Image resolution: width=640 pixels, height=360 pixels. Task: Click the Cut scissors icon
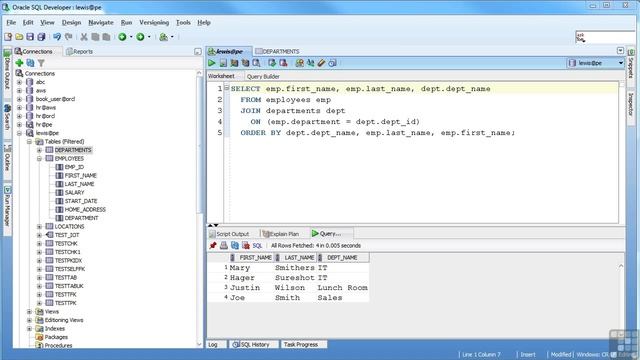84,37
